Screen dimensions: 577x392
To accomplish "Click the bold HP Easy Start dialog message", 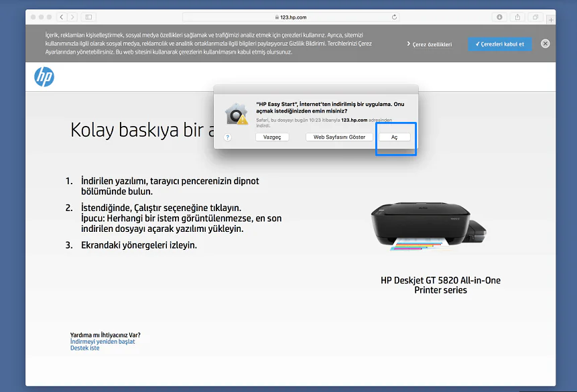I will (x=330, y=107).
